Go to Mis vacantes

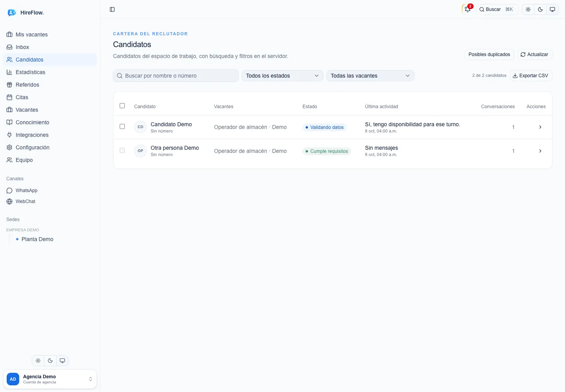pyautogui.click(x=50, y=34)
